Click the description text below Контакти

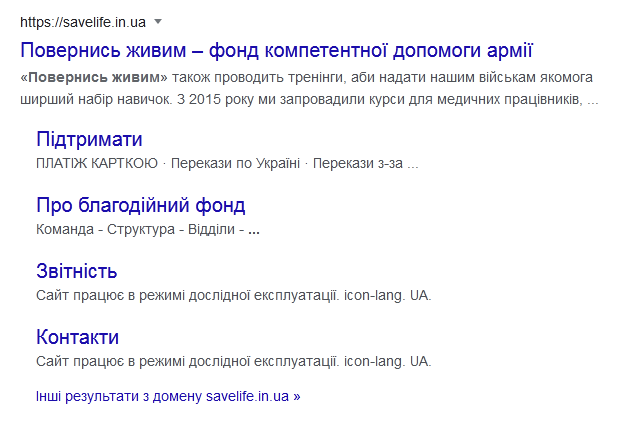coord(233,362)
